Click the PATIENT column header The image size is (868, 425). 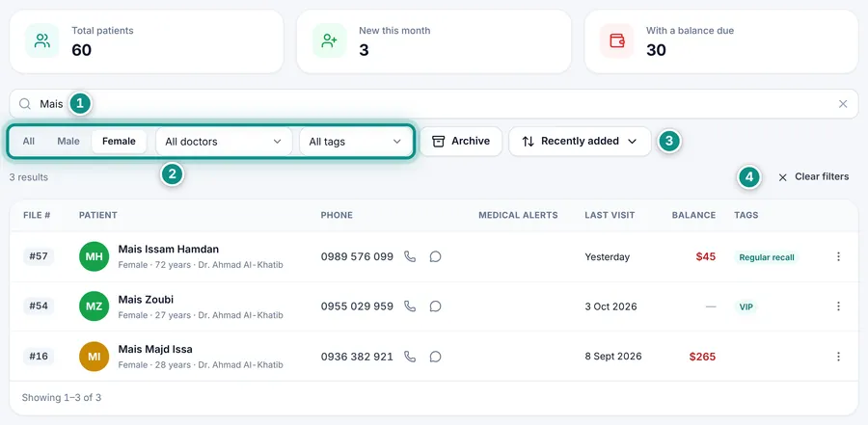pos(98,215)
